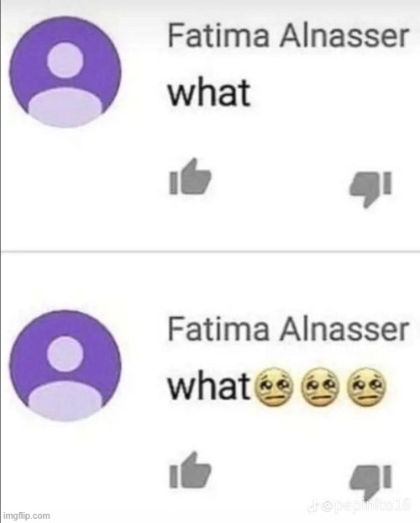Click the middle teary emoji

point(320,387)
